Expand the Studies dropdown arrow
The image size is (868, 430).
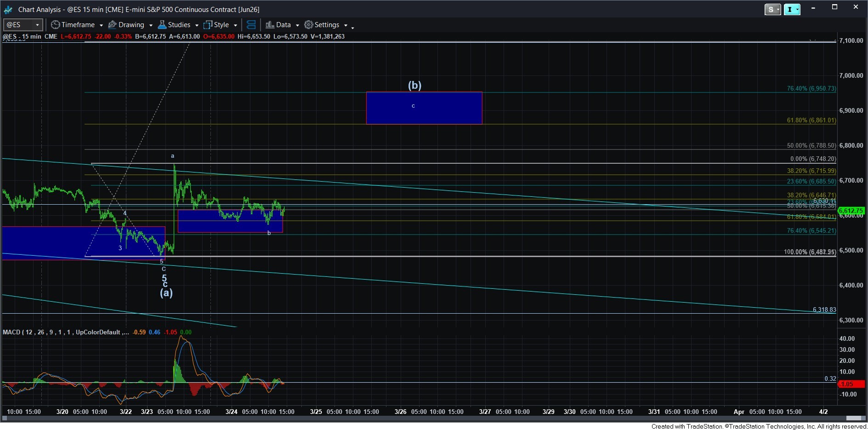coord(197,25)
